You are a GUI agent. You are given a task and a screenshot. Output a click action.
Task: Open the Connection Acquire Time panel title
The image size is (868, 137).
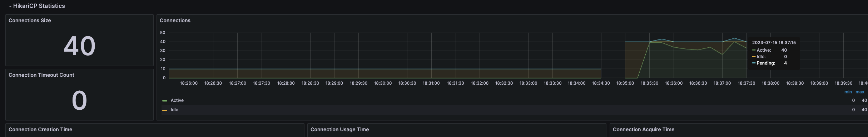(x=644, y=129)
